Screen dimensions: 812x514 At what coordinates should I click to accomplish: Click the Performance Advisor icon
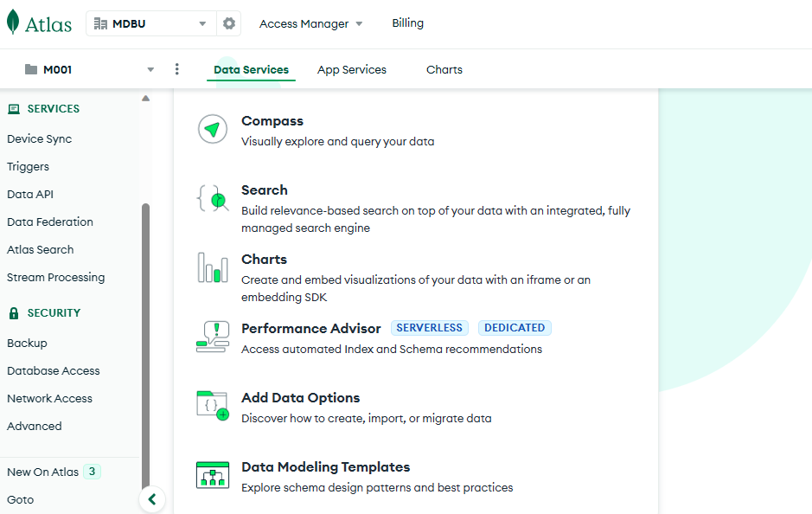212,337
